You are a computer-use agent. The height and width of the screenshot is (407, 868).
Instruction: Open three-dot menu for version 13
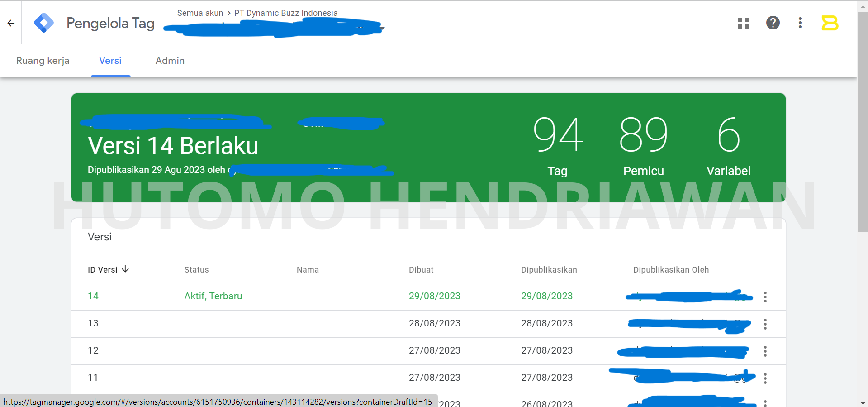(765, 324)
